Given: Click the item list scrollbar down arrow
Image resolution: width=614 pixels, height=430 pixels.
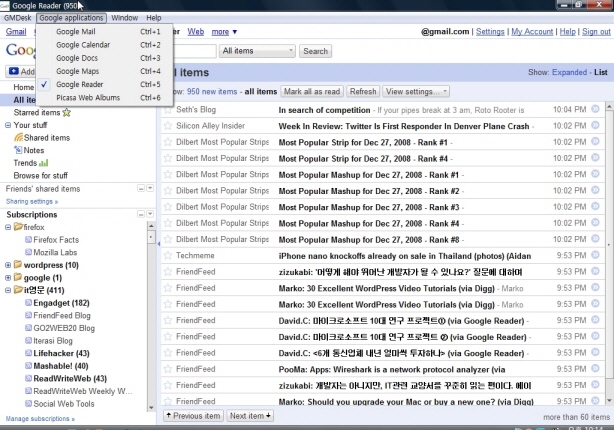Looking at the screenshot, I should tap(609, 401).
